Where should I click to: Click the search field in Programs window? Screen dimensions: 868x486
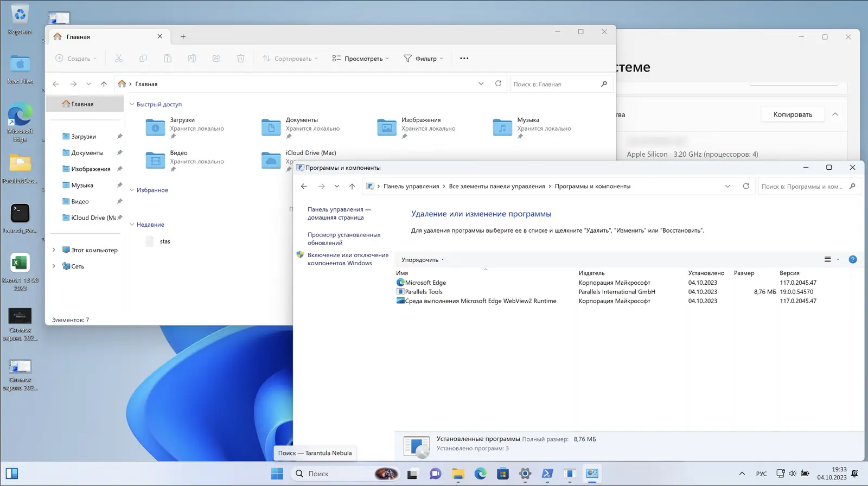(x=801, y=186)
